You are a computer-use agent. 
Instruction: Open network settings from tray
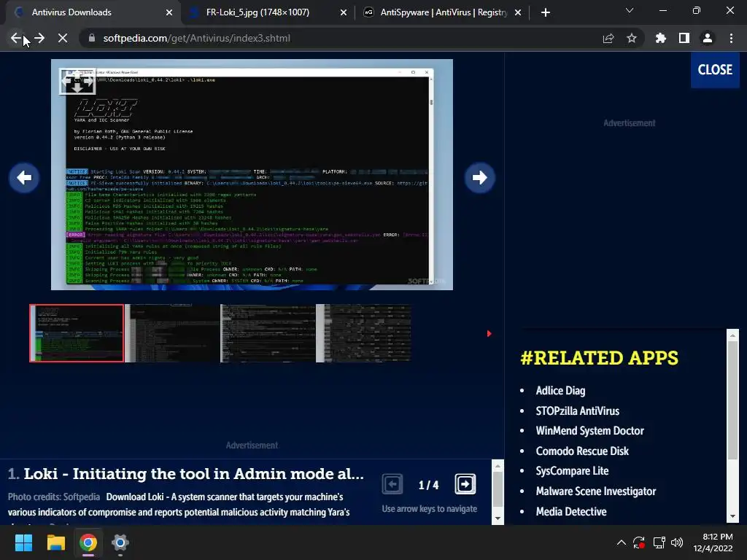tap(659, 542)
